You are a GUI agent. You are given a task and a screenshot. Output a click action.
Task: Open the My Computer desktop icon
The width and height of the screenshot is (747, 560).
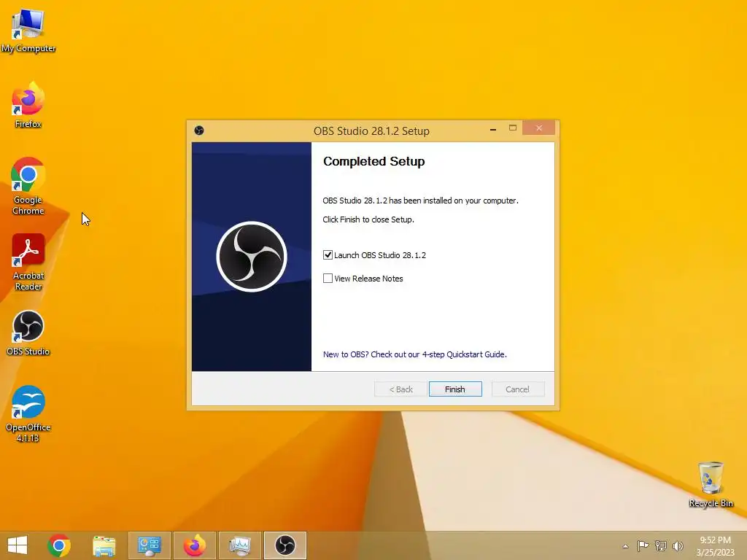click(x=28, y=29)
